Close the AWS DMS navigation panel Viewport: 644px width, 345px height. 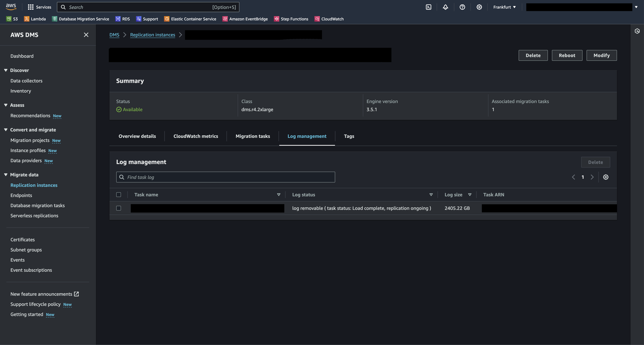pos(86,35)
